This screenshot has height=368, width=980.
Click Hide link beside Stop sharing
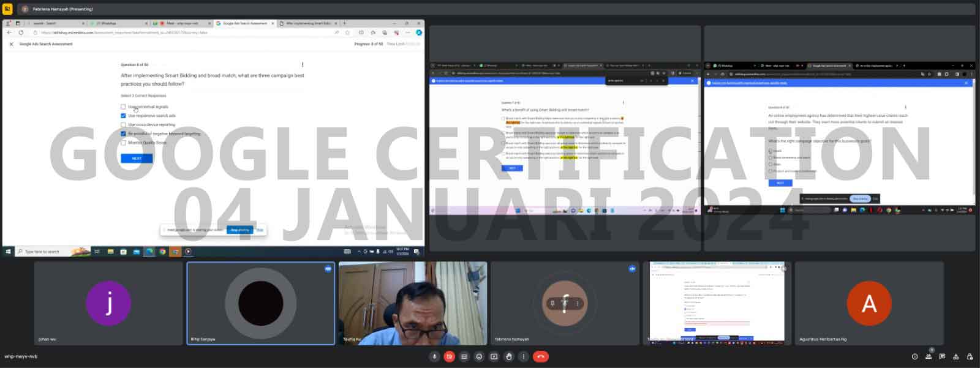260,230
